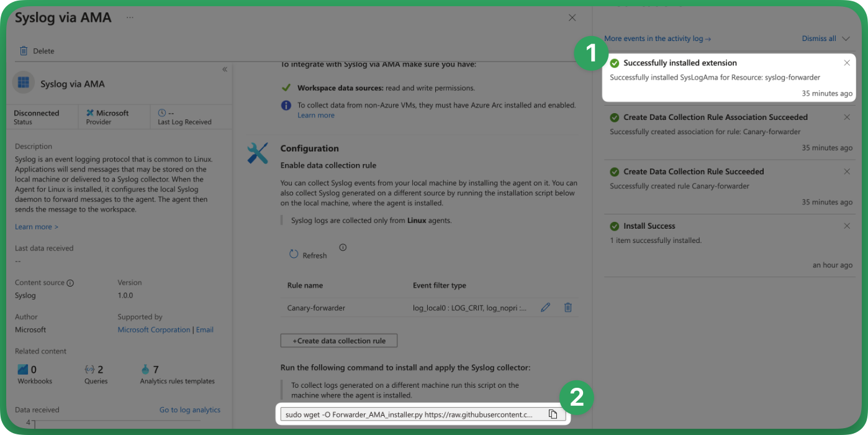The image size is (868, 435).
Task: Click the Refresh label in the configuration section
Action: coord(315,255)
